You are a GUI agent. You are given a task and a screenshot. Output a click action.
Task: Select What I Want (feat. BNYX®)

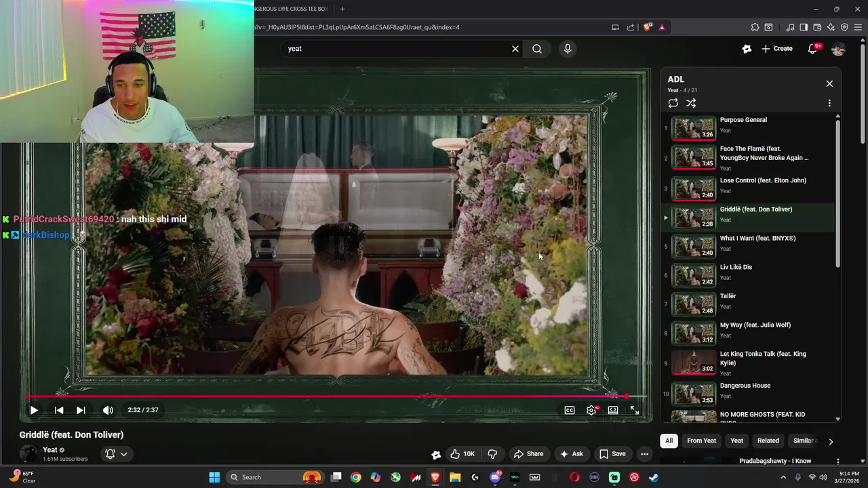(x=748, y=246)
